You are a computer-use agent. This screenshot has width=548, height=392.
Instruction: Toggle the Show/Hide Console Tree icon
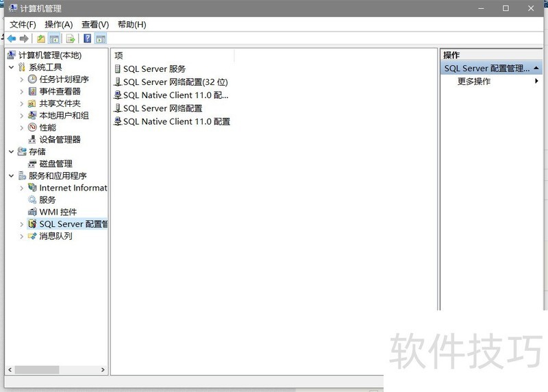tap(54, 38)
